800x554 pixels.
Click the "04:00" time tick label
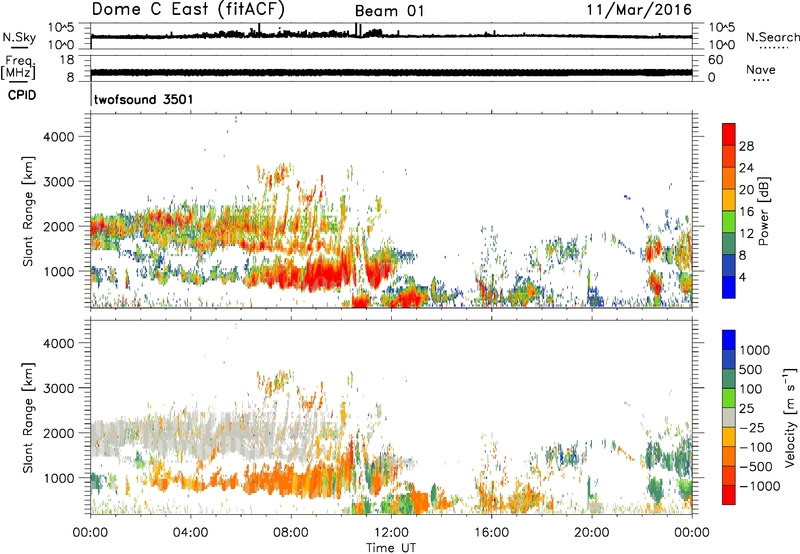(190, 533)
